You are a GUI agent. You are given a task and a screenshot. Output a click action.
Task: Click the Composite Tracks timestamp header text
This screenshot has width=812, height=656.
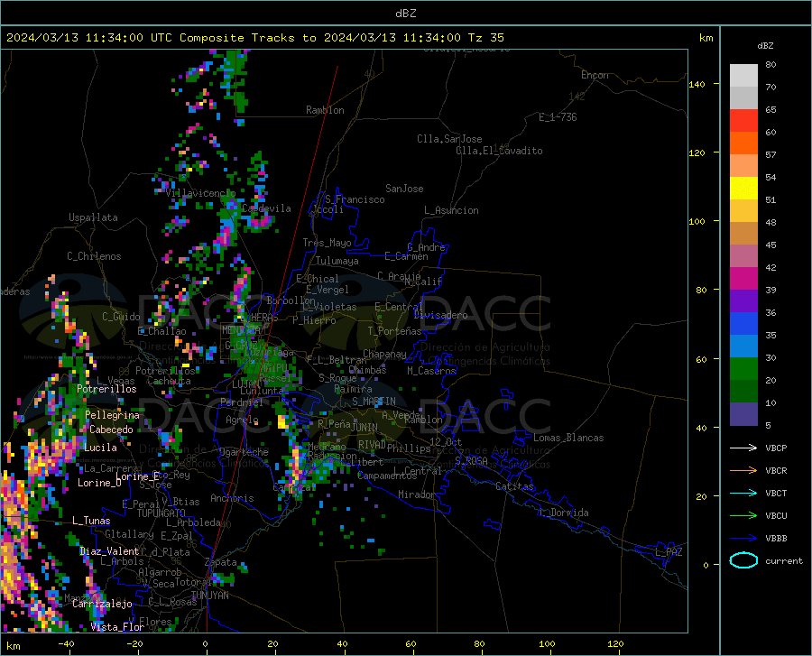[254, 38]
